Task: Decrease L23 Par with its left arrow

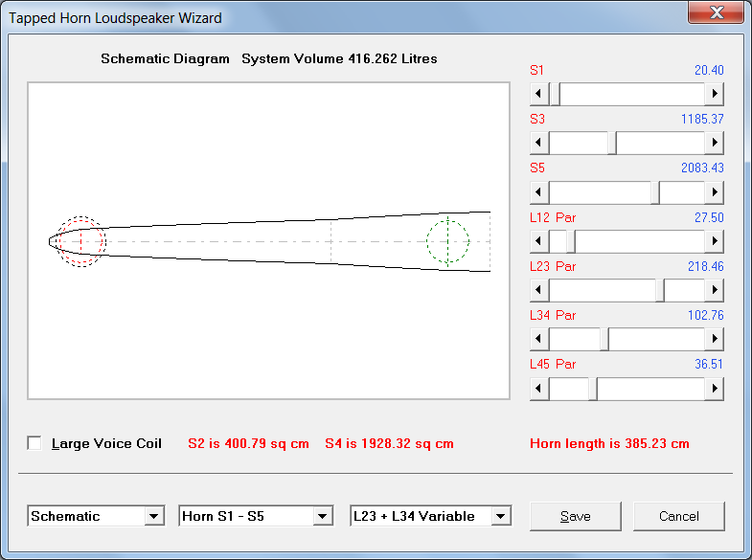Action: (x=539, y=290)
